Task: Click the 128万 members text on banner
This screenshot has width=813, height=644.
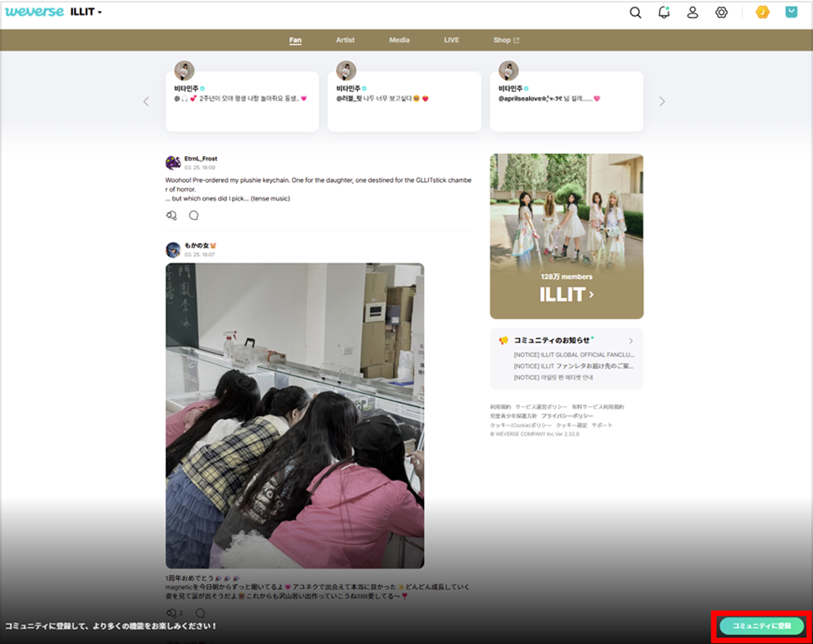Action: point(567,277)
